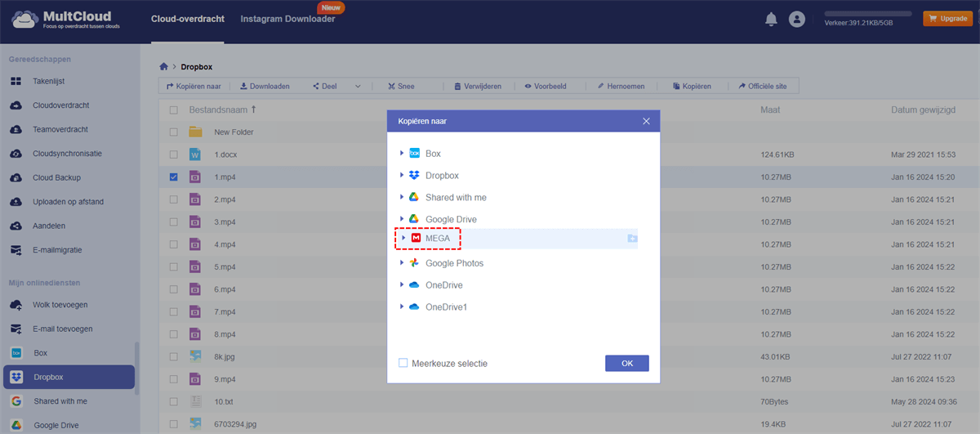
Task: Uncheck the 1.mp4 row checkbox
Action: [x=173, y=177]
